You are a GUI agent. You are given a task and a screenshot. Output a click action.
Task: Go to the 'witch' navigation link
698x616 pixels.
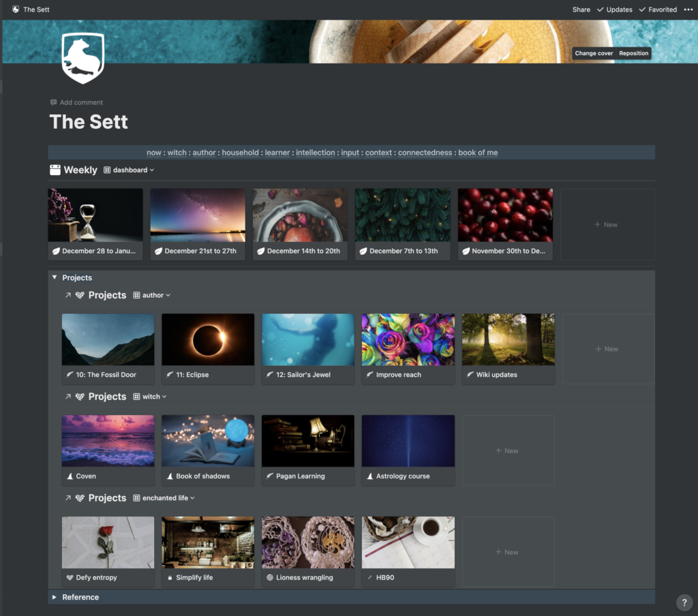point(177,153)
